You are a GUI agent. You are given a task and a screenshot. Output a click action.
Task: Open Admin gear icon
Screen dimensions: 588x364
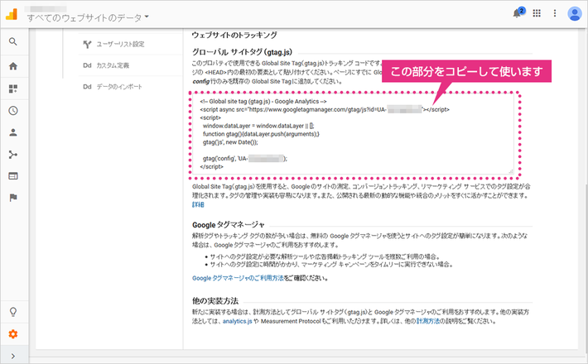pos(13,334)
